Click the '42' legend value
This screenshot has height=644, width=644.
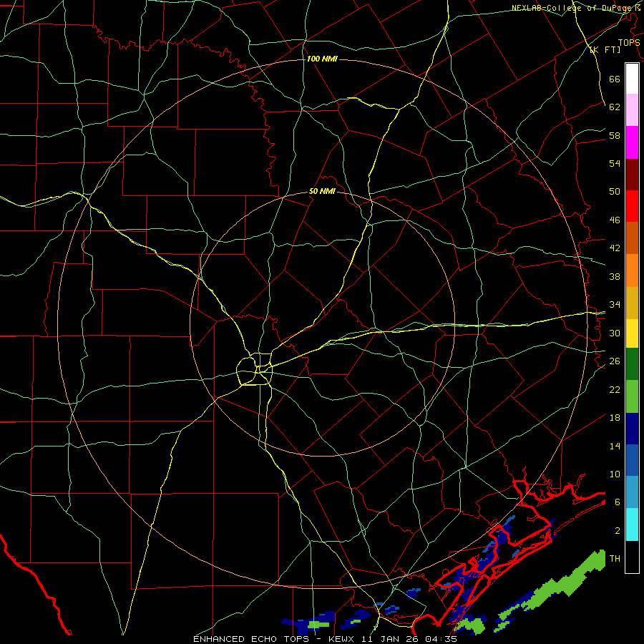tap(615, 248)
